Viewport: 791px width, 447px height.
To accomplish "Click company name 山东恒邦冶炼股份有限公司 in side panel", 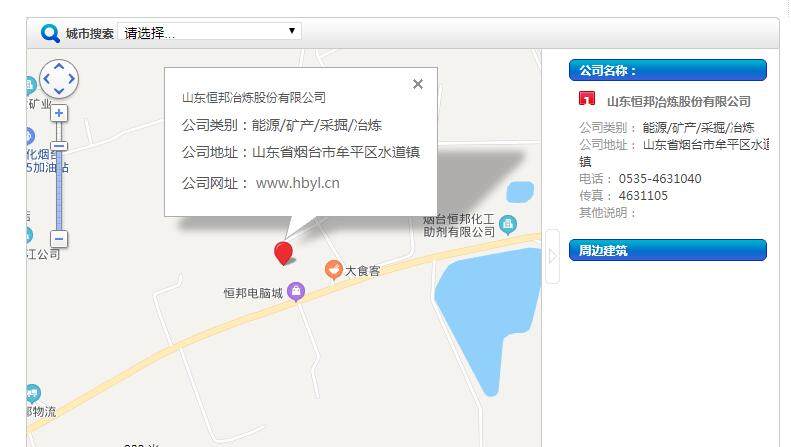I will pyautogui.click(x=679, y=102).
